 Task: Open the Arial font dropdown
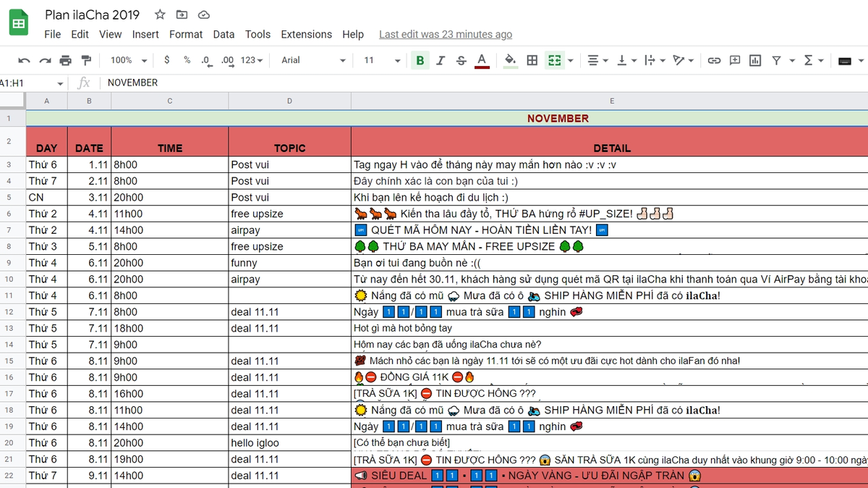pos(313,60)
